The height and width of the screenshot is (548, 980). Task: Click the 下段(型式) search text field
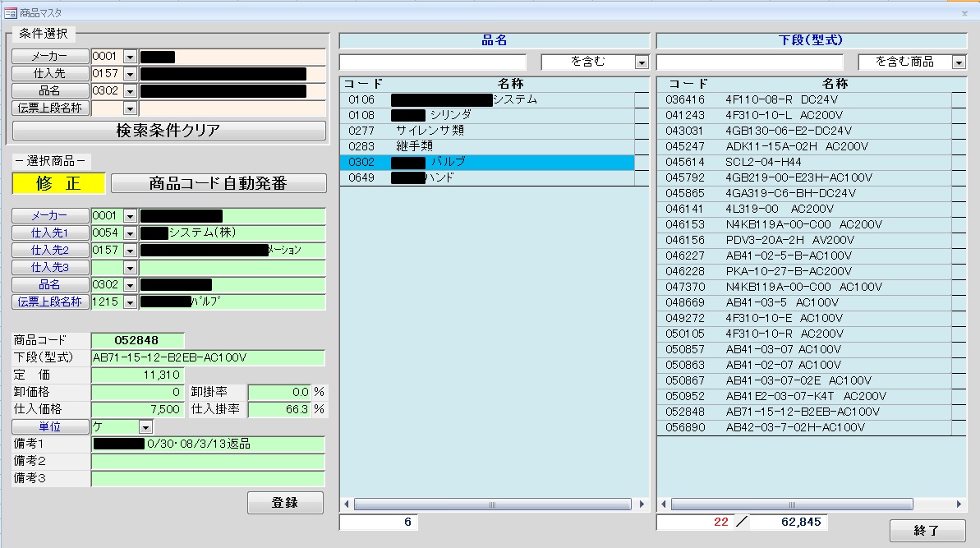750,62
